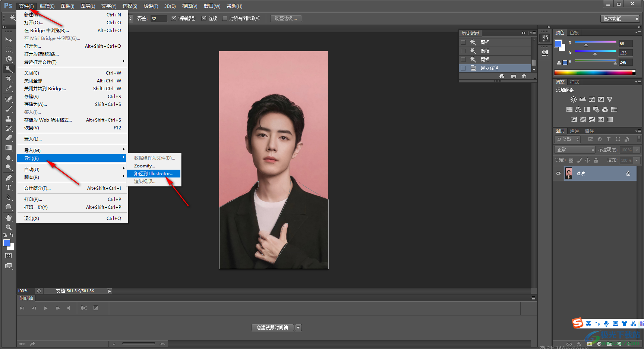This screenshot has height=349, width=644.
Task: Select the Zoom tool in the toolbar
Action: (8, 227)
